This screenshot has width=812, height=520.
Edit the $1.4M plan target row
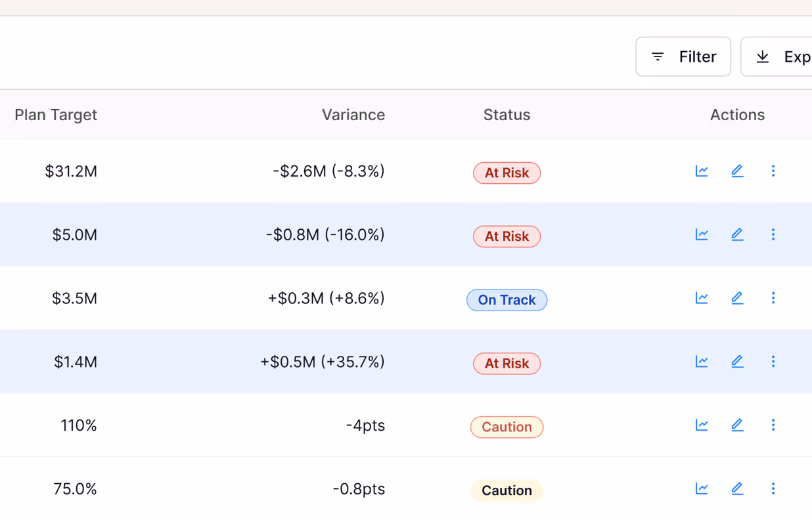pos(737,362)
